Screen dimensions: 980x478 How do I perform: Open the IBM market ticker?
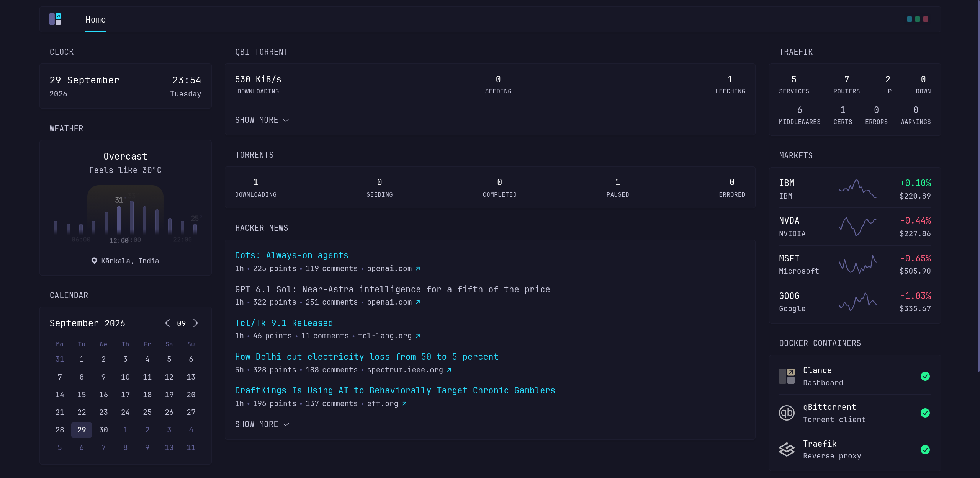[x=787, y=183]
